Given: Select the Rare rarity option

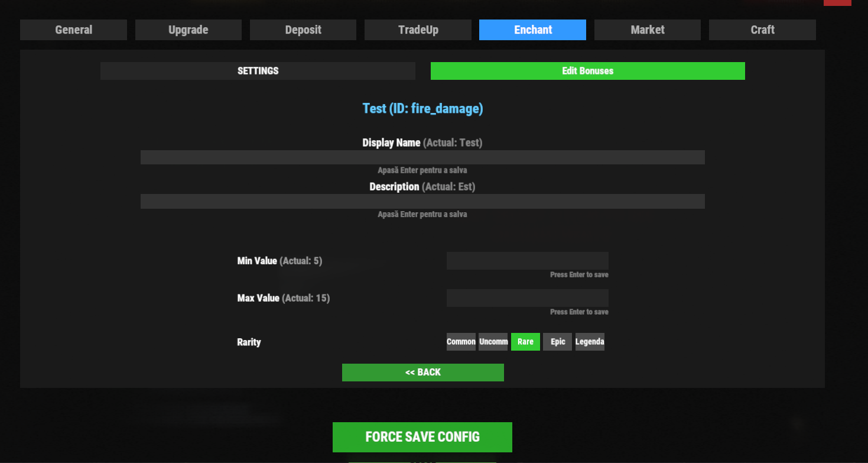Looking at the screenshot, I should 525,342.
